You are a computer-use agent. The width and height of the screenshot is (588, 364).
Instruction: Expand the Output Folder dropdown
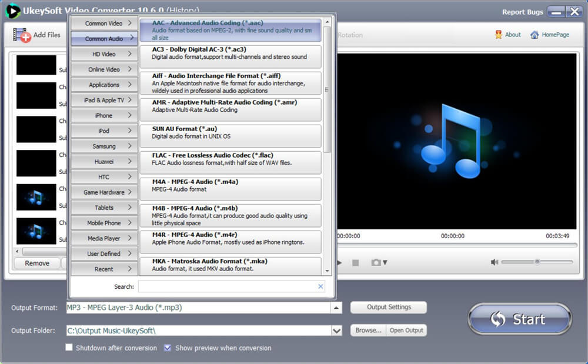pyautogui.click(x=336, y=330)
